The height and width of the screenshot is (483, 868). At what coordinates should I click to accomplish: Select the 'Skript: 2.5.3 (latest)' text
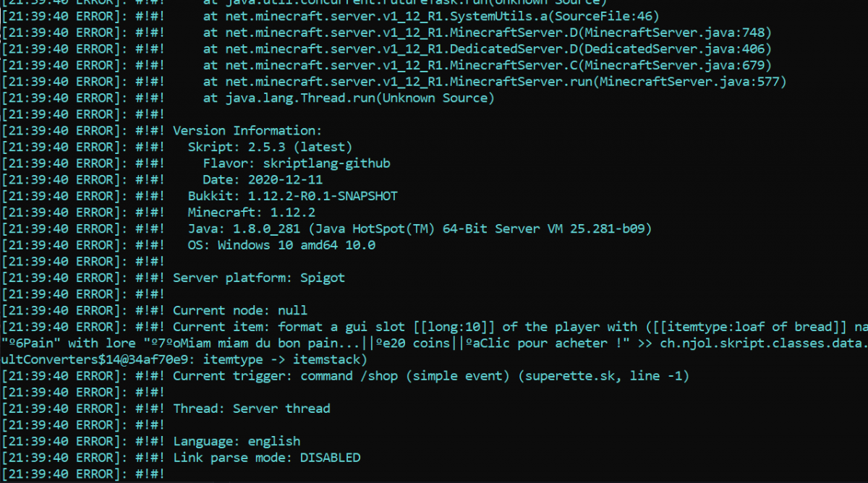(x=271, y=147)
